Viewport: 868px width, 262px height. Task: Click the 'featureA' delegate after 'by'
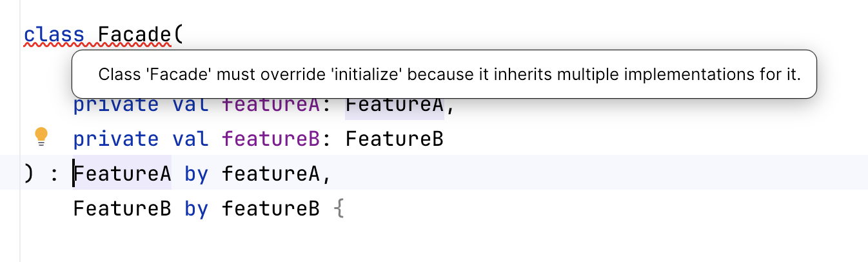(271, 174)
